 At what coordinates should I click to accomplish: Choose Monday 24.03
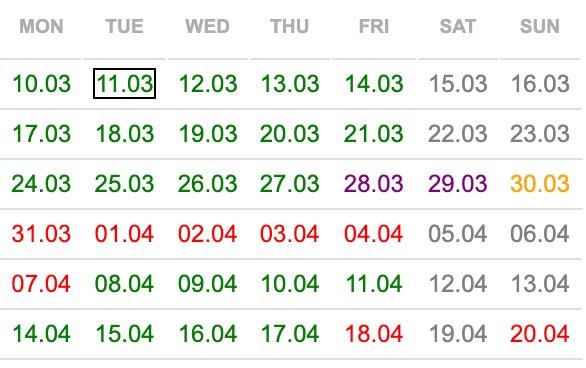click(x=41, y=183)
